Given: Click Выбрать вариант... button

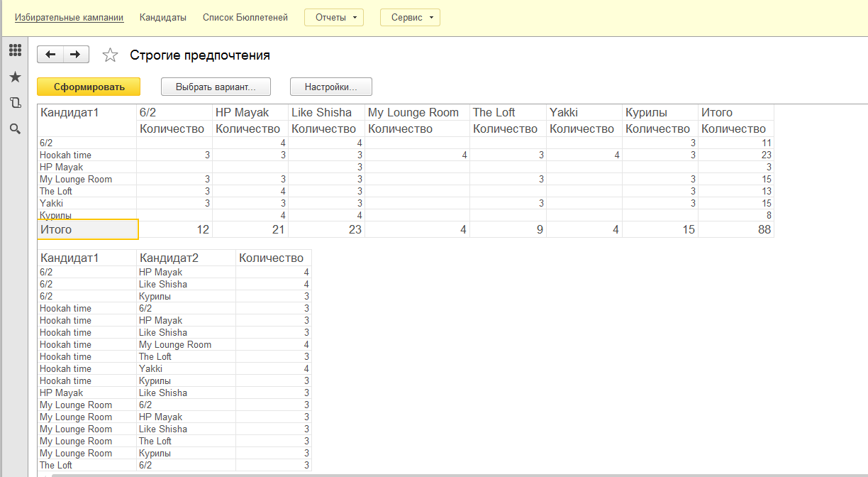Looking at the screenshot, I should (216, 87).
